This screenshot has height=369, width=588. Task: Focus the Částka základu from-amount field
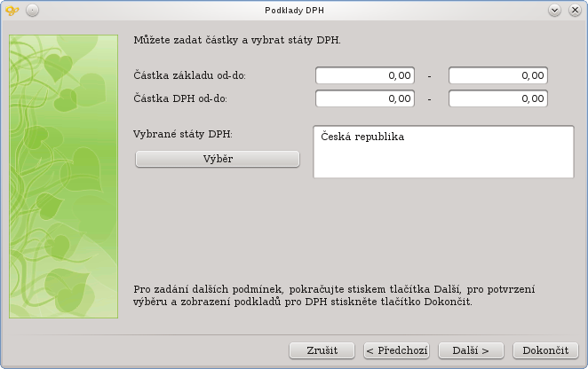pyautogui.click(x=365, y=75)
